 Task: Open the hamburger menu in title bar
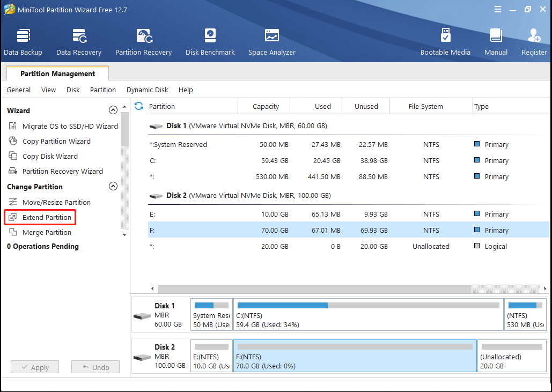click(x=497, y=10)
